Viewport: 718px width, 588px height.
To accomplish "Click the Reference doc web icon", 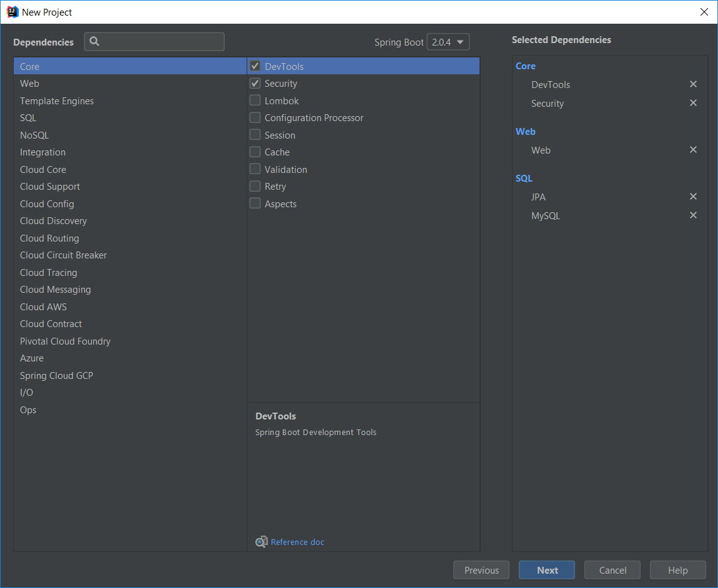I will click(x=262, y=542).
